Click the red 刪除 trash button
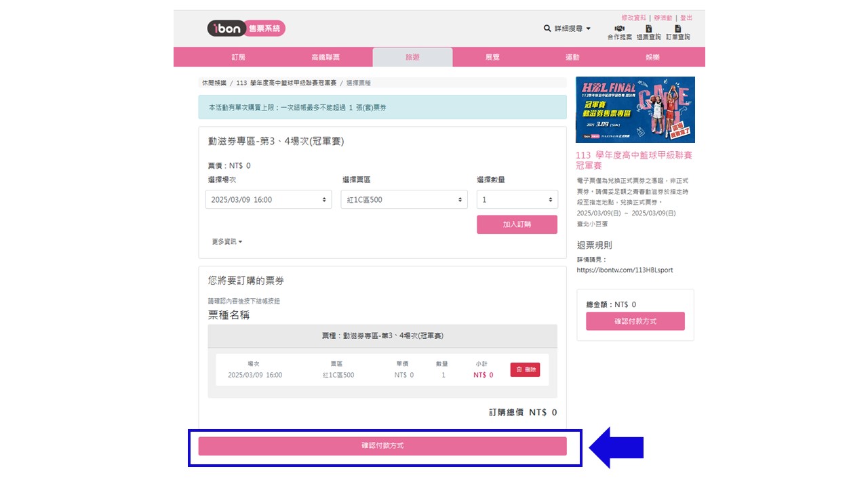Viewport: 868px width, 488px height. pos(525,369)
